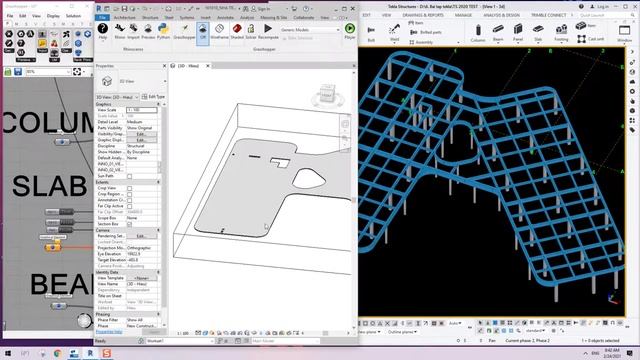Select the Tekla Beam tool
Viewport: 640px width, 360px height.
(498, 33)
